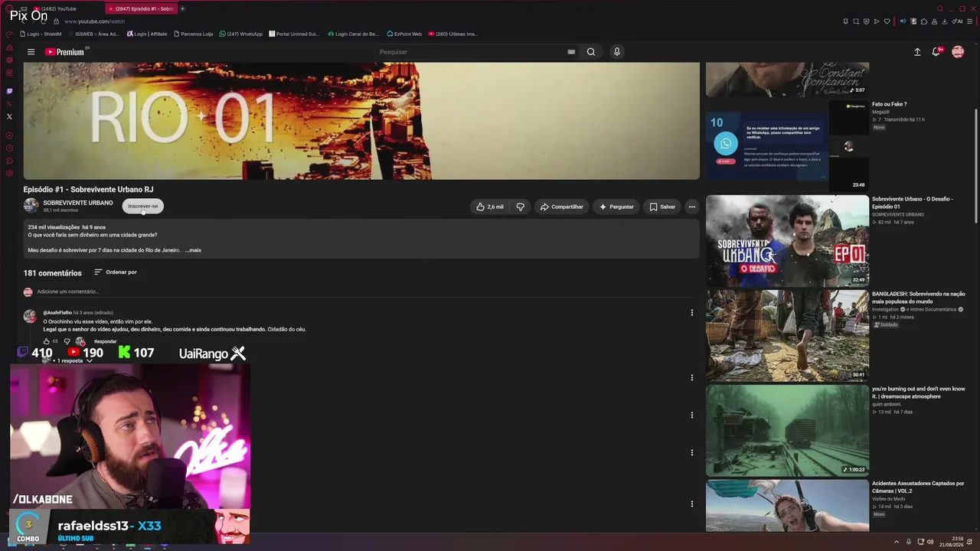Dislike the @AsafeFialho comment
Image resolution: width=980 pixels, height=551 pixels.
(x=67, y=341)
